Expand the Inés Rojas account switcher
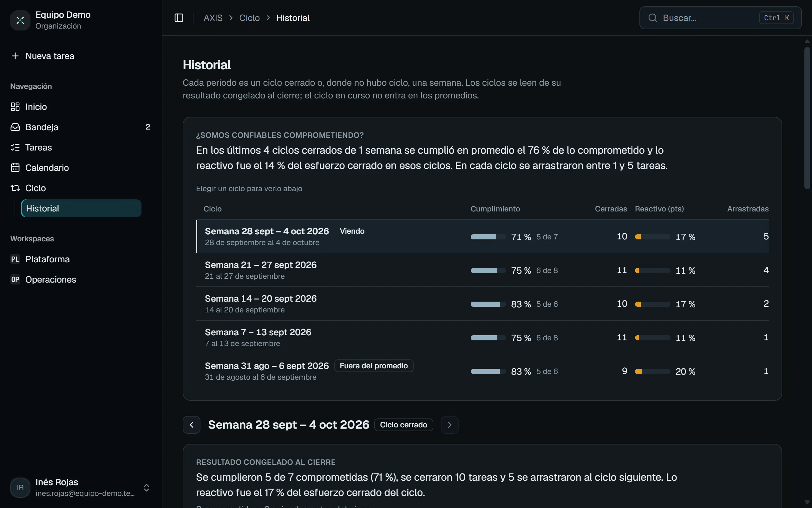 147,487
